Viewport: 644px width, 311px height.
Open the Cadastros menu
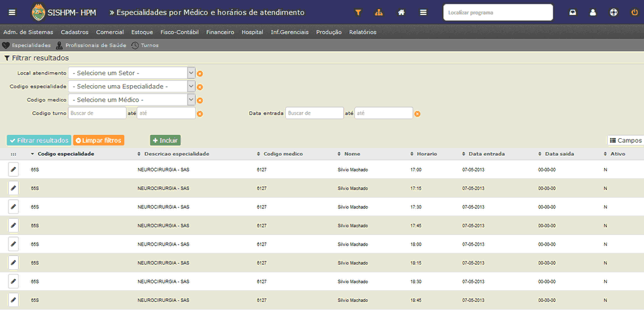point(75,32)
